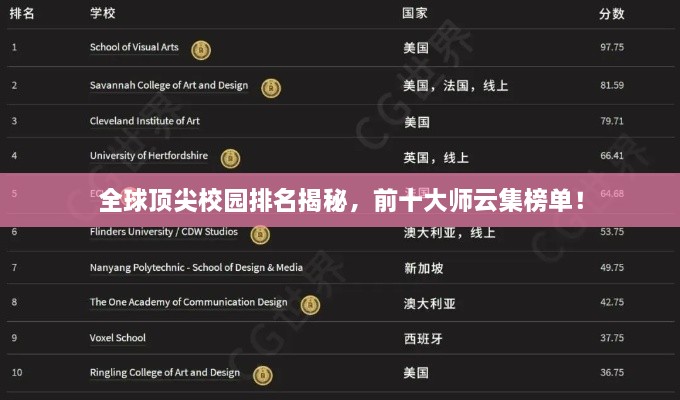Click the gold badge beside University of Hertfordshire
680x400 pixels.
(x=230, y=158)
